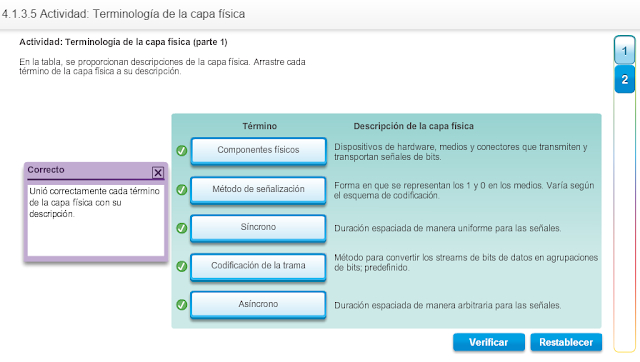Click description 'Método para convertir los streams de bits'
Viewport: 640px width, 362px height.
(x=466, y=262)
